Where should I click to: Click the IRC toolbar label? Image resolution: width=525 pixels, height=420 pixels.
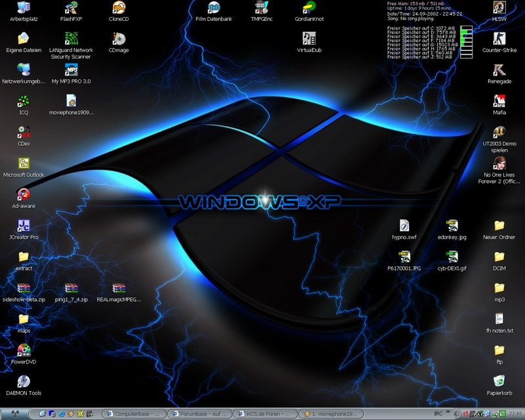point(438,413)
